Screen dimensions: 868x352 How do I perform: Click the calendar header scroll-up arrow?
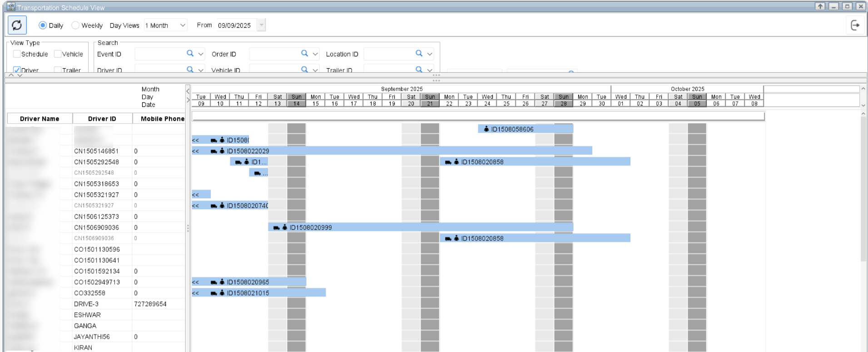coord(863,88)
